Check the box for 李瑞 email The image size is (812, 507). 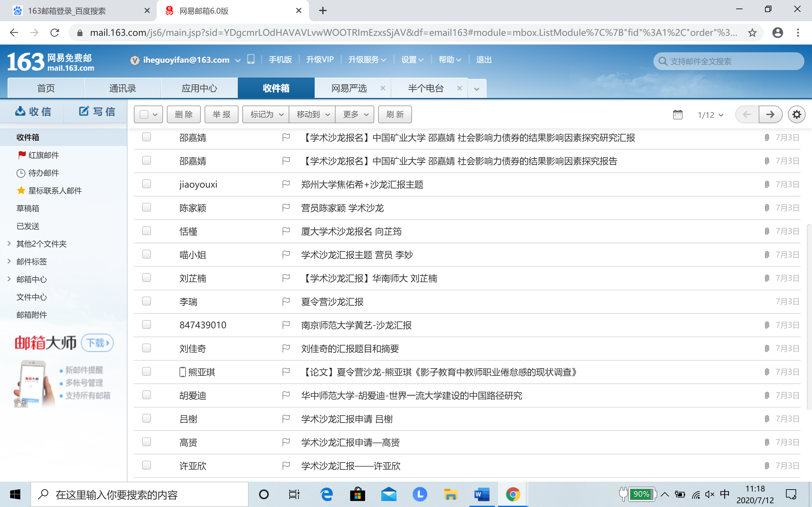click(x=146, y=301)
